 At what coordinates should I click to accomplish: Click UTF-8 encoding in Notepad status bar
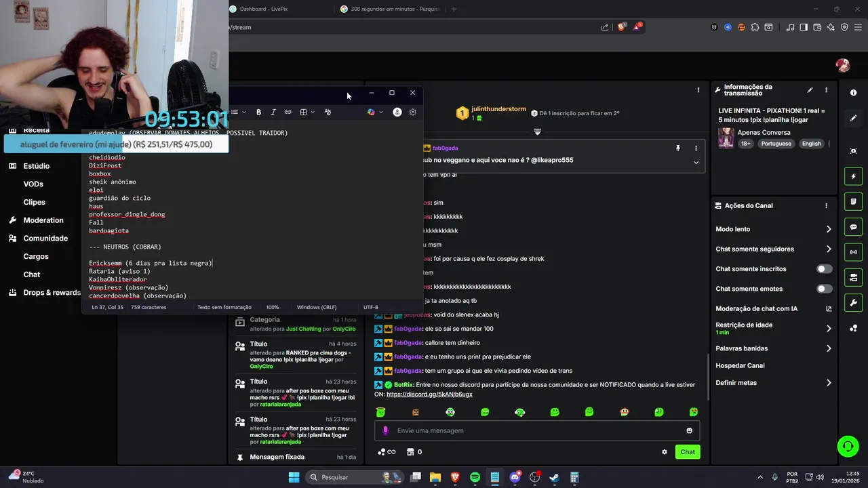[370, 307]
